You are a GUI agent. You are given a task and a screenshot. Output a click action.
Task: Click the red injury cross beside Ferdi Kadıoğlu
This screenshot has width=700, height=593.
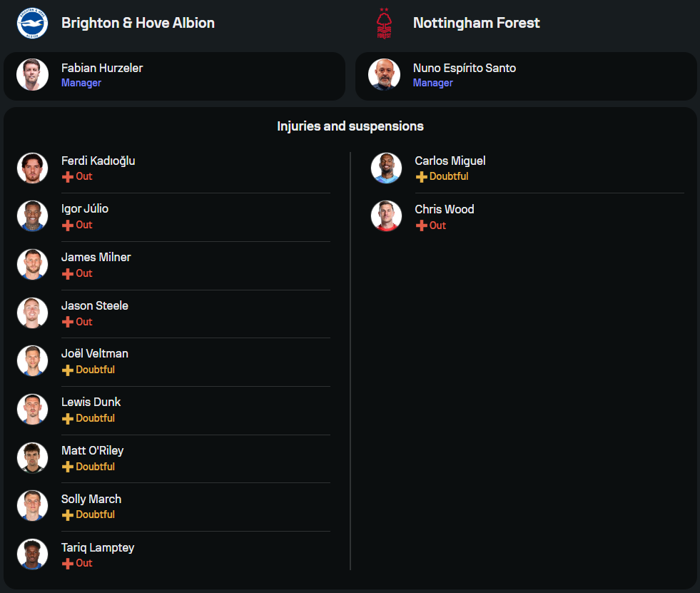pos(68,177)
